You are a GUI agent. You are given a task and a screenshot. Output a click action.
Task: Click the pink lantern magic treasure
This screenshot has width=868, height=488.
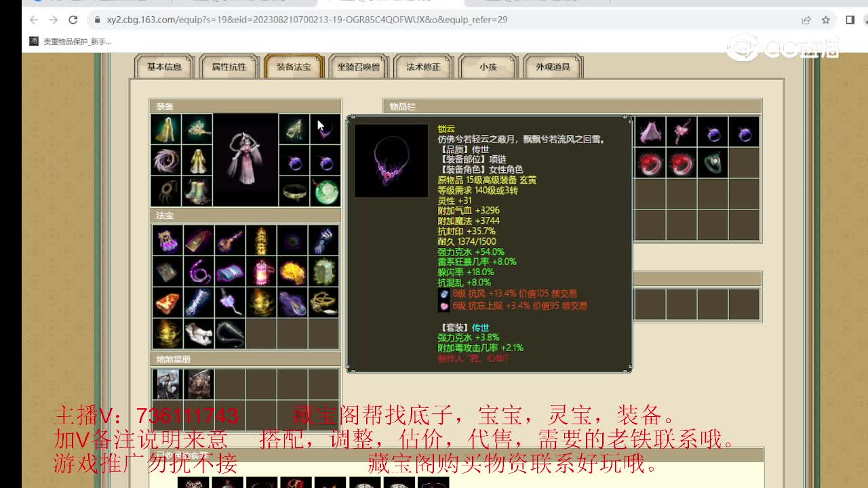pos(261,271)
